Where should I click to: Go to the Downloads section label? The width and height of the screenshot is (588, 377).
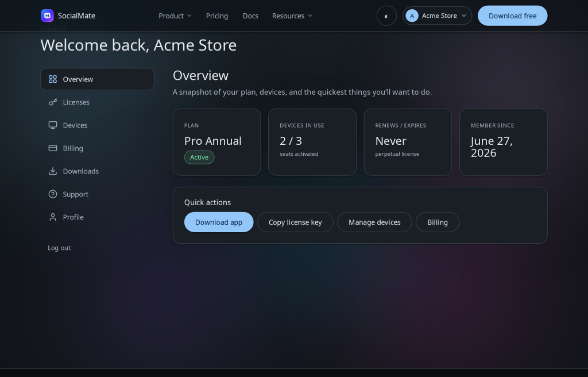pos(80,171)
